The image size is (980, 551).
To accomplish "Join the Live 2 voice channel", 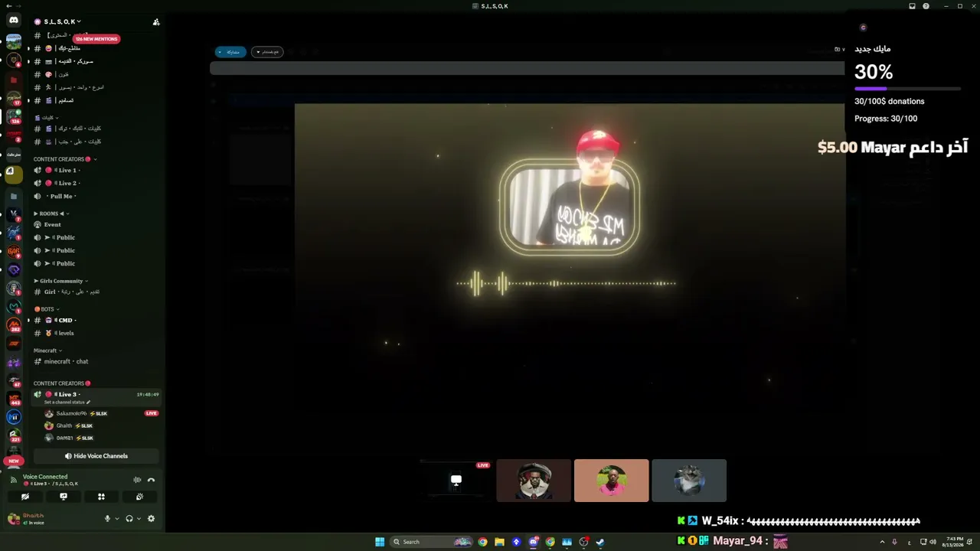I will click(x=96, y=183).
